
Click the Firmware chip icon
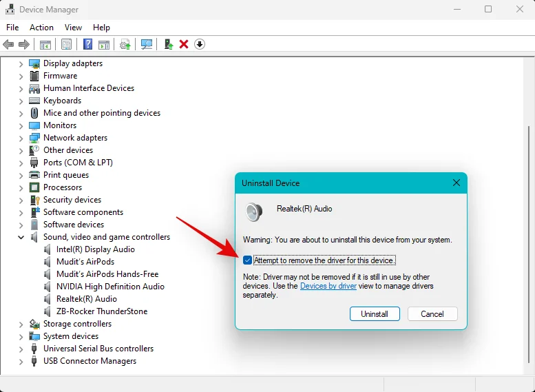[34, 76]
